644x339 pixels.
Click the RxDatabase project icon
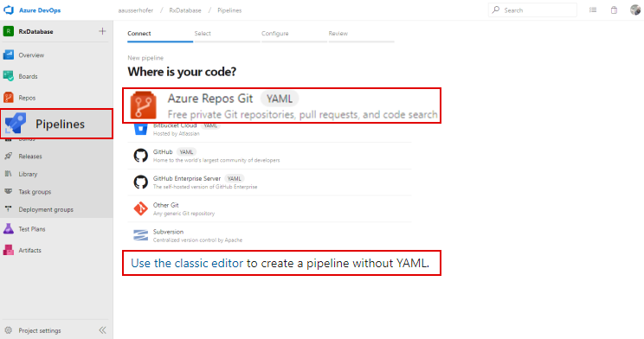(x=9, y=31)
